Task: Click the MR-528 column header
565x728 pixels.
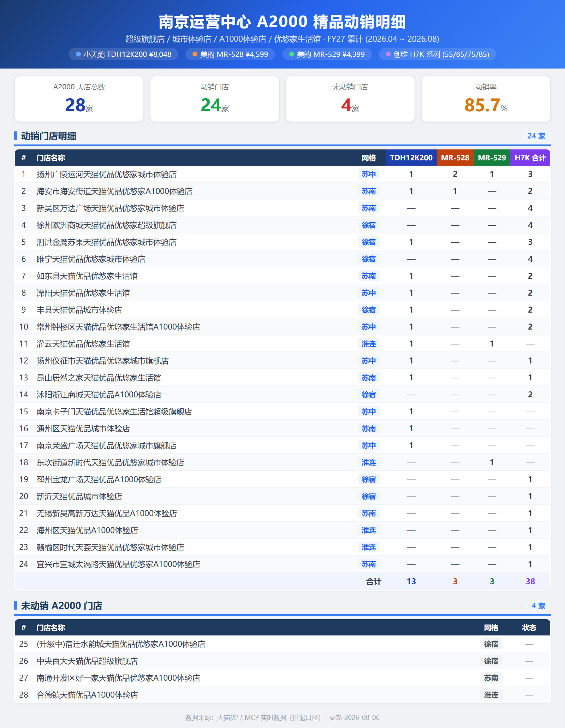Action: pyautogui.click(x=455, y=158)
